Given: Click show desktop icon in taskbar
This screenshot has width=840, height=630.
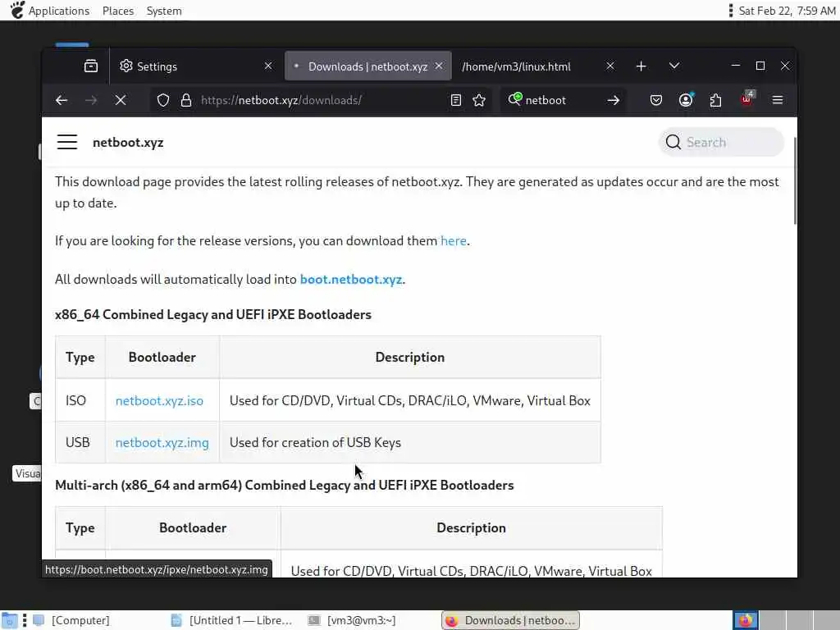Looking at the screenshot, I should pos(9,620).
